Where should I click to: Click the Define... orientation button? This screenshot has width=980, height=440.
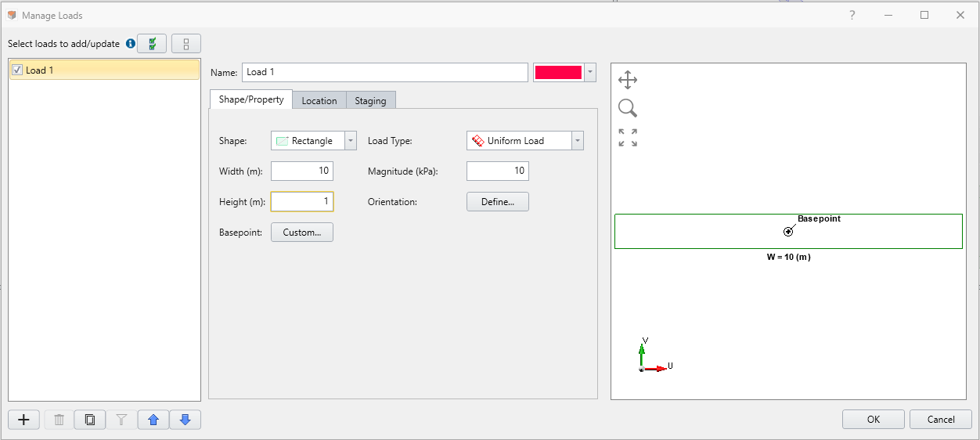pyautogui.click(x=498, y=202)
